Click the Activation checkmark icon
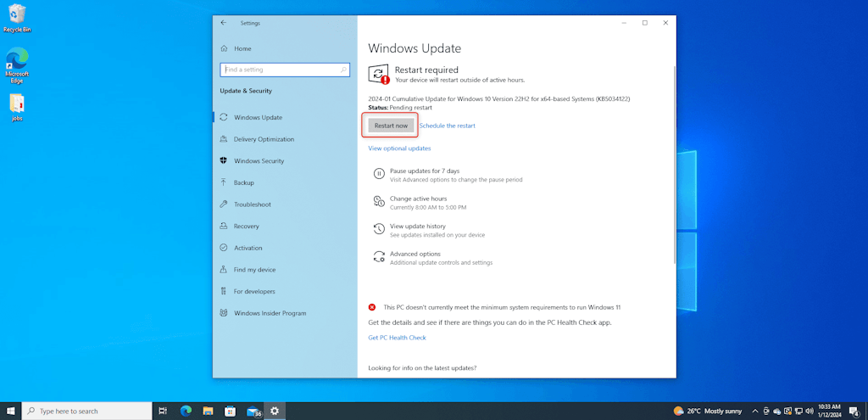The image size is (868, 420). click(x=224, y=248)
